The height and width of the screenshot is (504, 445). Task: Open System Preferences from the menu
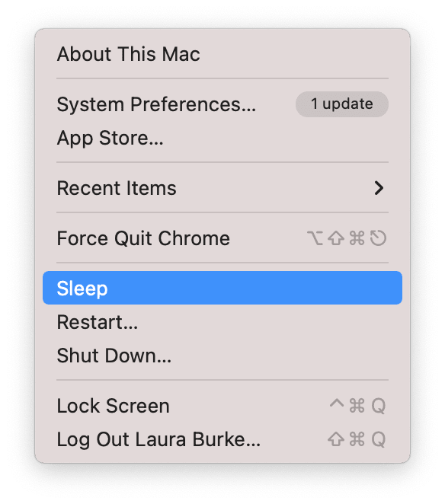[222, 104]
